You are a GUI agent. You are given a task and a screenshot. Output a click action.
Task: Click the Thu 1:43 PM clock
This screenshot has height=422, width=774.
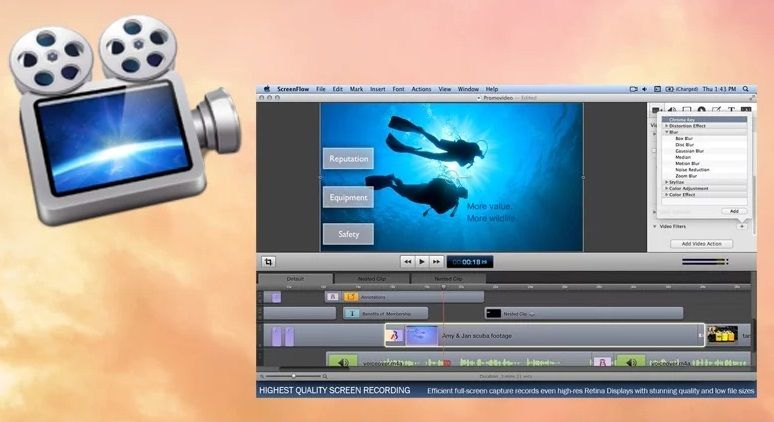point(719,89)
